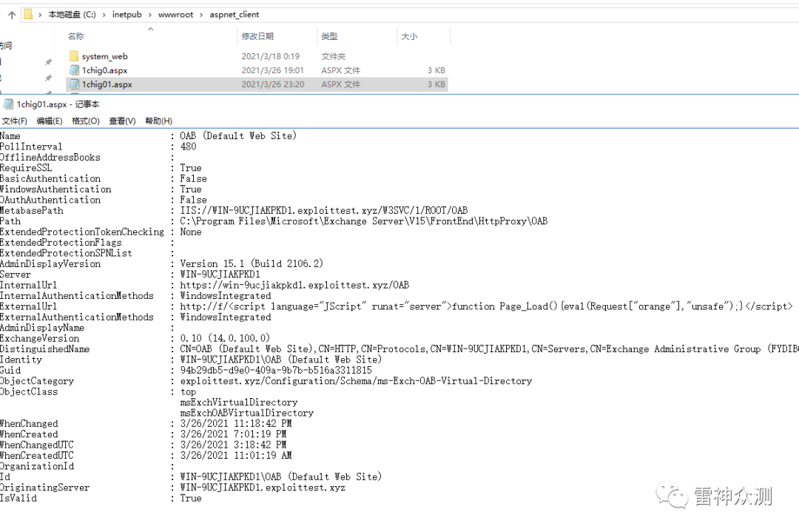The image size is (799, 532).
Task: Open the 文件(F) menu in Notepad
Action: click(14, 121)
